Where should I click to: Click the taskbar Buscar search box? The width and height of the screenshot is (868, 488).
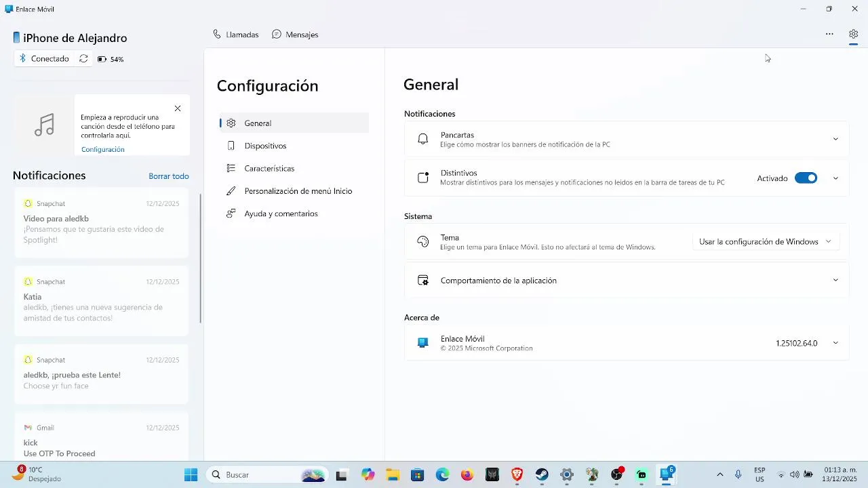tap(267, 475)
